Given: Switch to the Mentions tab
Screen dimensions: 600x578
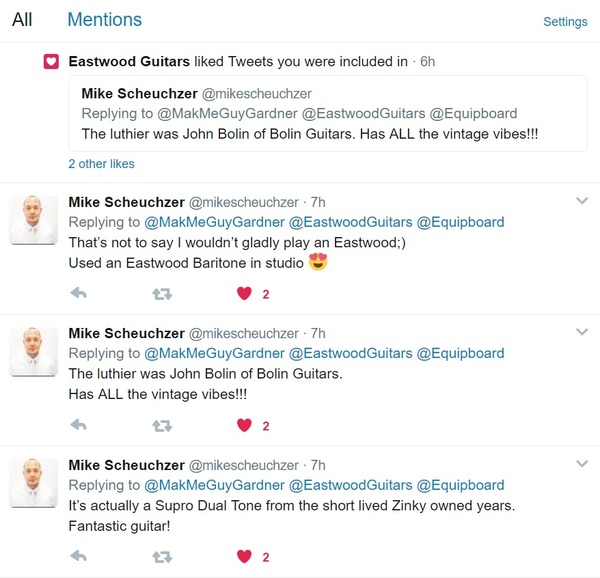Looking at the screenshot, I should [104, 20].
